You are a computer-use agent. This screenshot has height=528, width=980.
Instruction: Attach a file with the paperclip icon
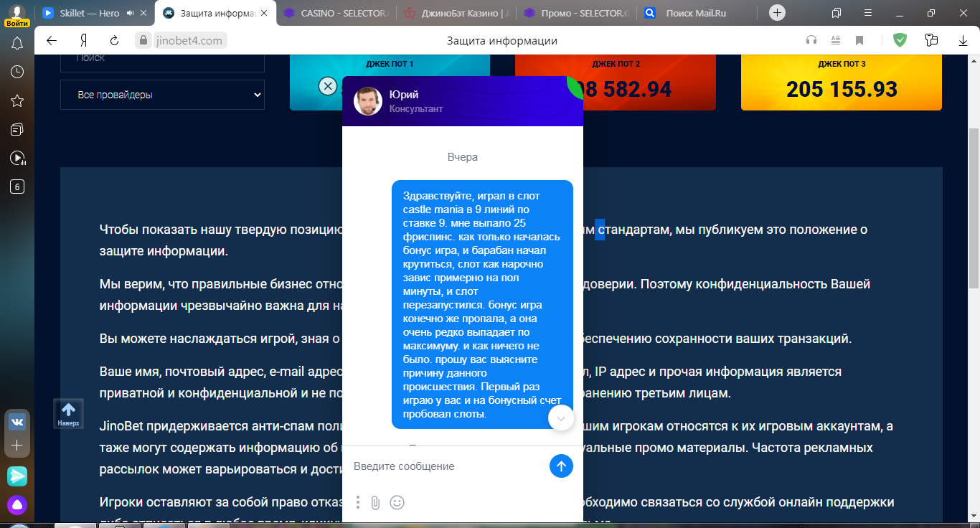pyautogui.click(x=375, y=503)
